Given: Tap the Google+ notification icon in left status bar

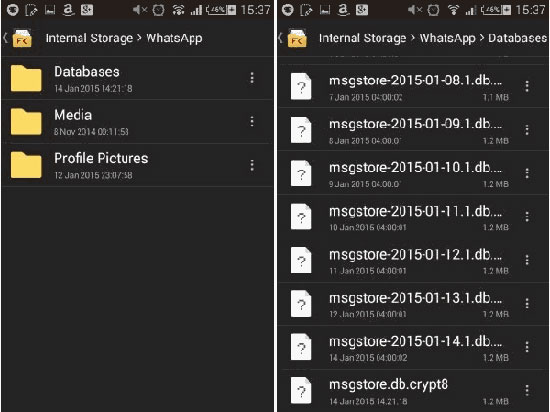Looking at the screenshot, I should point(87,10).
